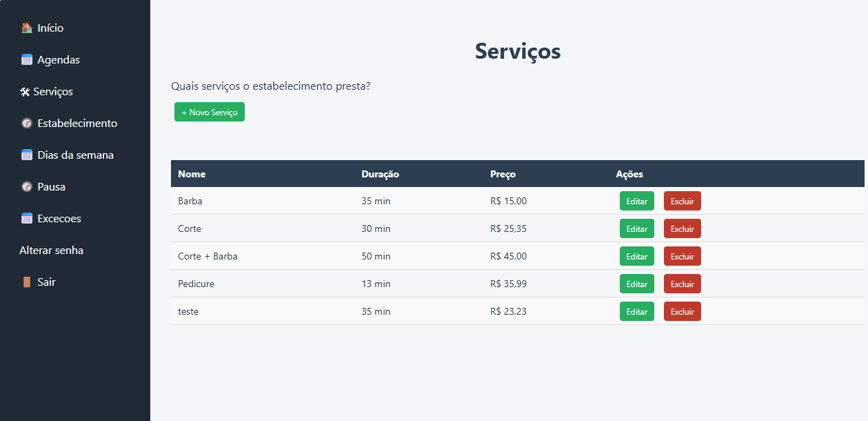Click the calendar icon beside Dias da semana
This screenshot has width=868, height=421.
(x=27, y=155)
